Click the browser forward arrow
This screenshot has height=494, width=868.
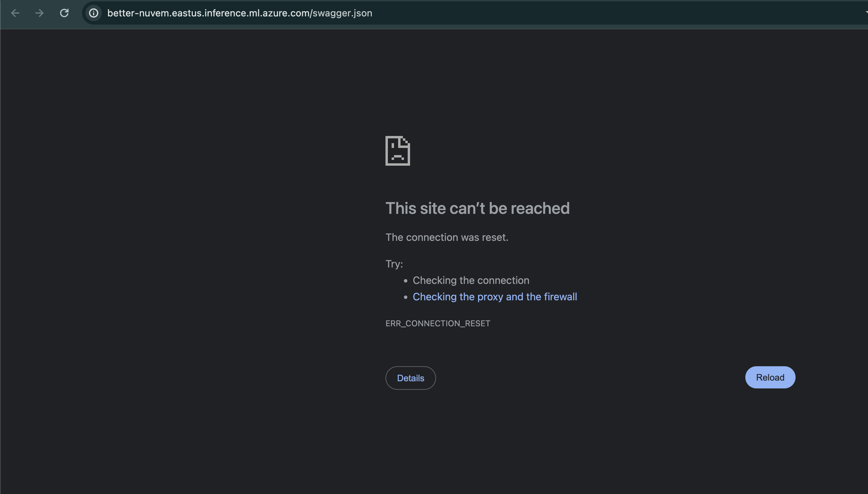click(x=39, y=13)
